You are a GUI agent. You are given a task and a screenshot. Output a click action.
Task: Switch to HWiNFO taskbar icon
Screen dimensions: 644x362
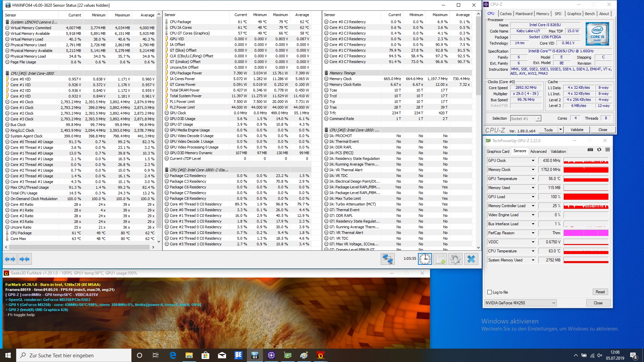tap(255, 355)
